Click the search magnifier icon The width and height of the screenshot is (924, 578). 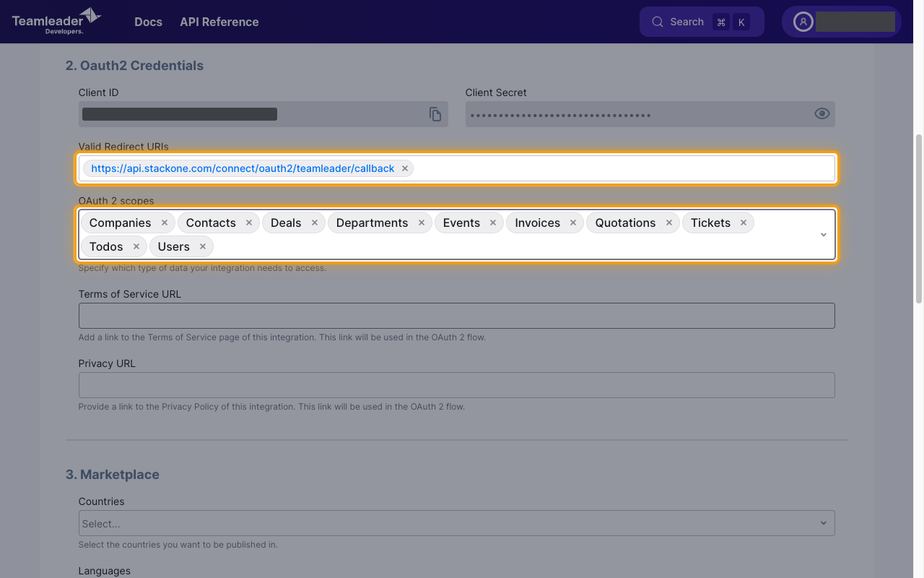coord(658,22)
